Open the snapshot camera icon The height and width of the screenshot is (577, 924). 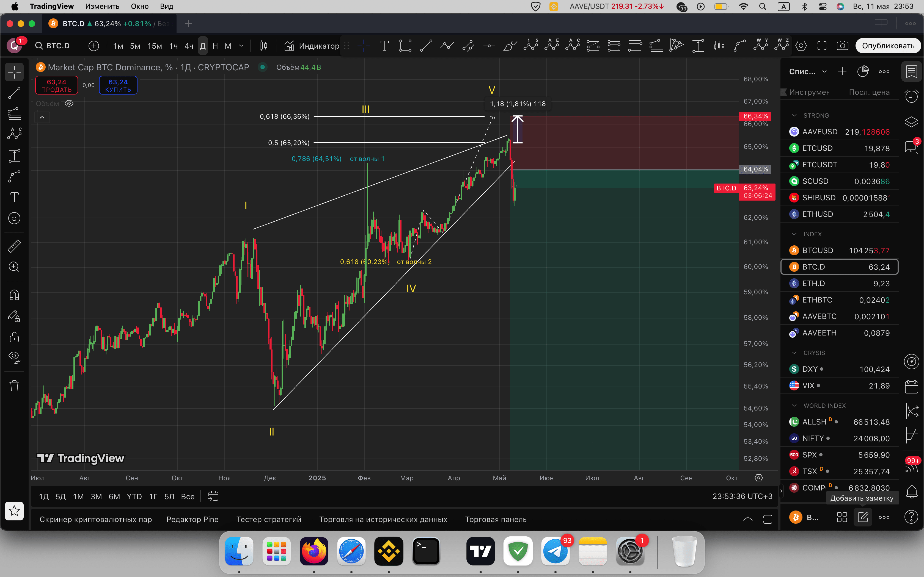[x=842, y=46]
